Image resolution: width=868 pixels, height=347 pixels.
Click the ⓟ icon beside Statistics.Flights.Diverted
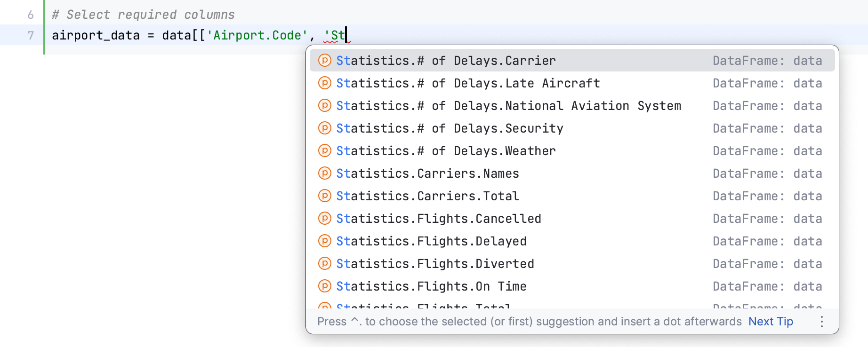point(325,263)
